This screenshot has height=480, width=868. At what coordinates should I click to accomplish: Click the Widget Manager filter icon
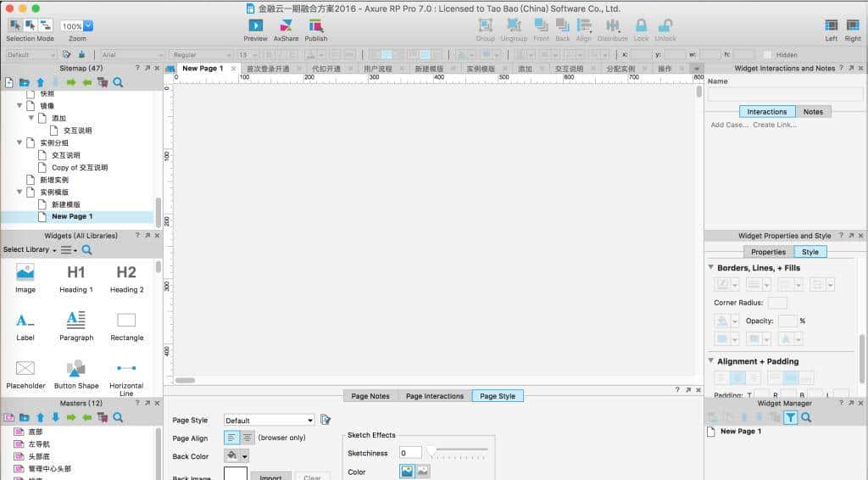(x=790, y=417)
